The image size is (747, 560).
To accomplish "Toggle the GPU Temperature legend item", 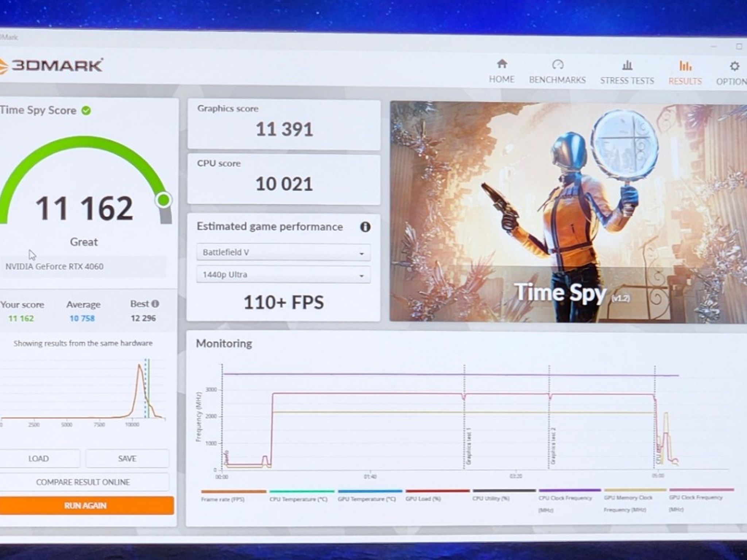I will [x=370, y=496].
